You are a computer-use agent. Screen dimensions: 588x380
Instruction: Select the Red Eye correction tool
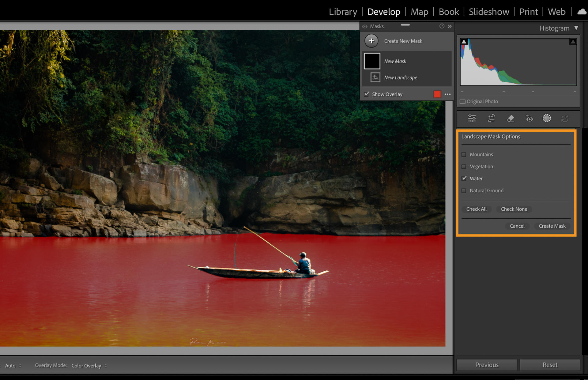(529, 118)
